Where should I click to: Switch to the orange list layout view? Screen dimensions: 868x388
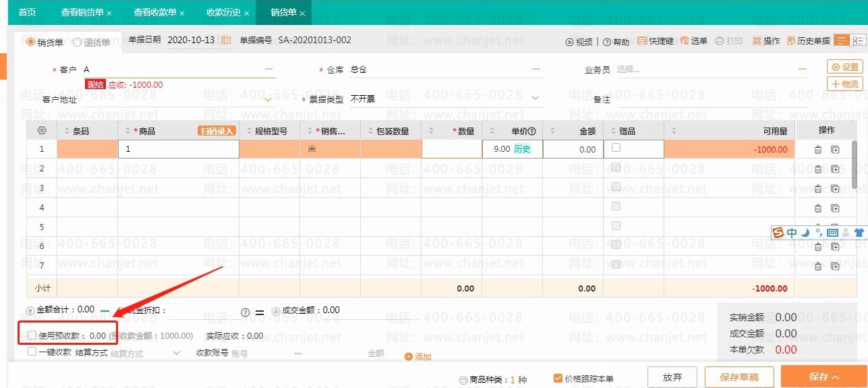841,40
